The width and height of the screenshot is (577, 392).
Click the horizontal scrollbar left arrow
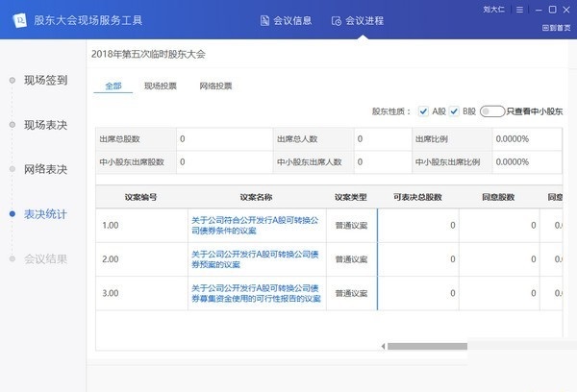pyautogui.click(x=383, y=347)
